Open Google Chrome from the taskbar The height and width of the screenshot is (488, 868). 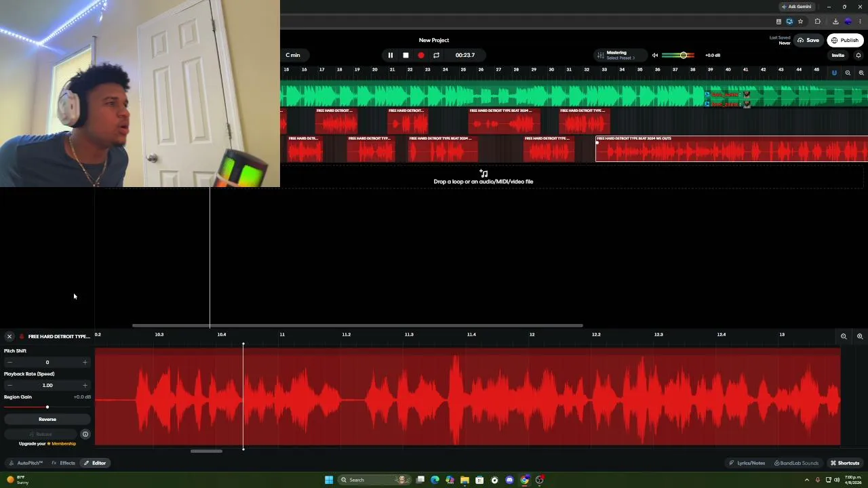pos(524,480)
